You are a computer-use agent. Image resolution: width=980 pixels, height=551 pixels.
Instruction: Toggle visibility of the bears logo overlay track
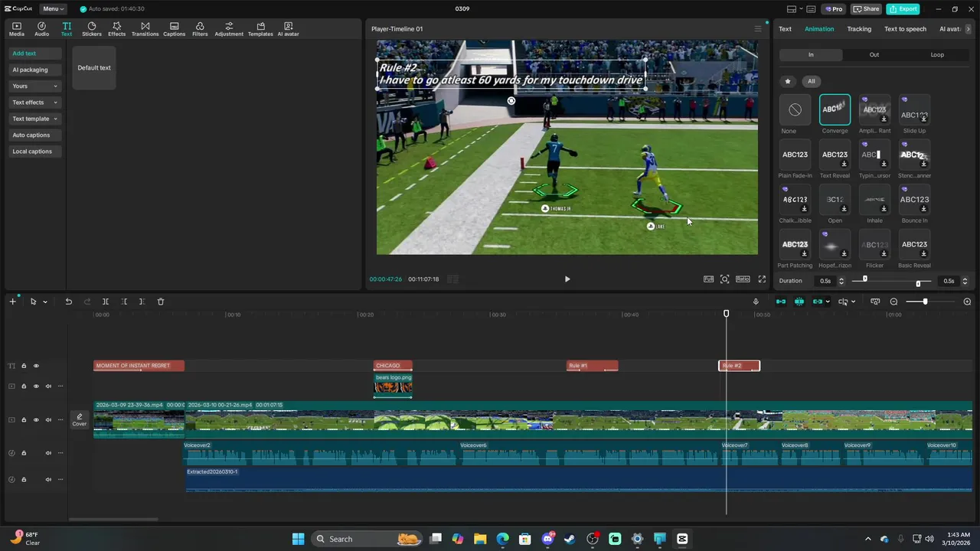[36, 386]
